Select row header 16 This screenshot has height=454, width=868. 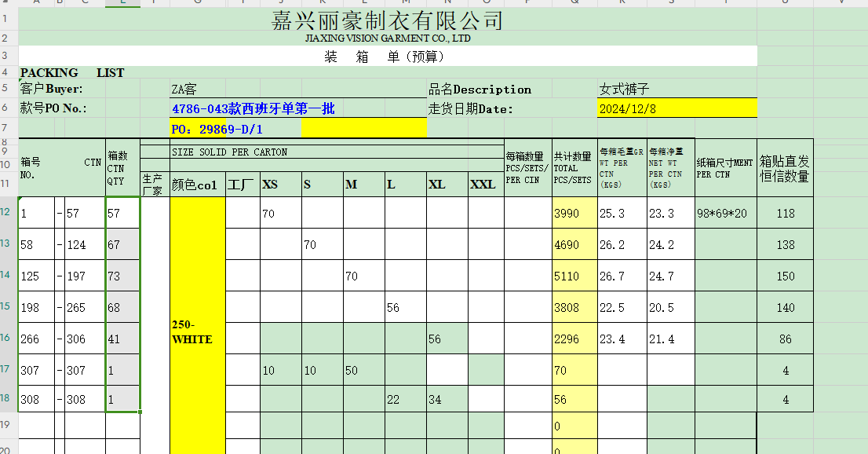click(x=8, y=338)
